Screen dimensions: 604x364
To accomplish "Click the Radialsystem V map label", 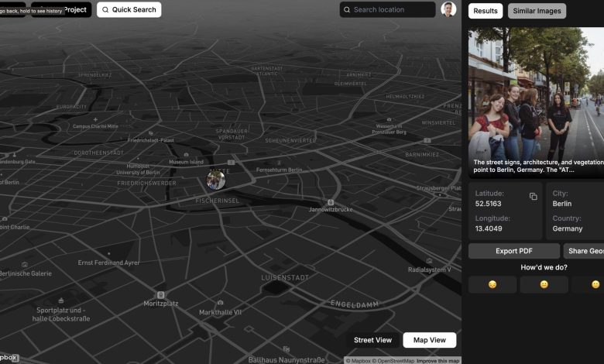I will tap(430, 270).
